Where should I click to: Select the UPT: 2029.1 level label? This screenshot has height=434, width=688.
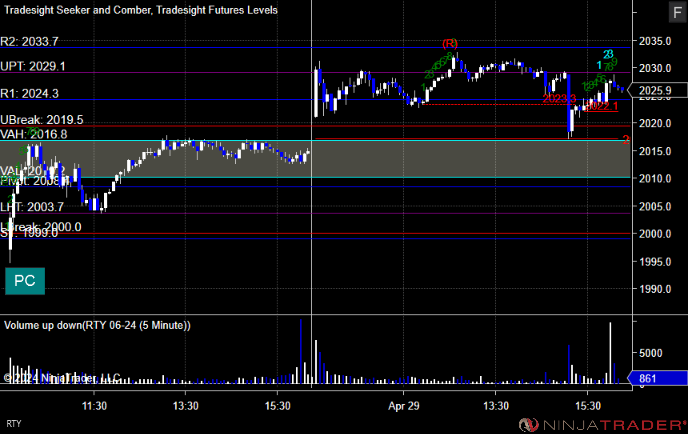click(x=33, y=66)
